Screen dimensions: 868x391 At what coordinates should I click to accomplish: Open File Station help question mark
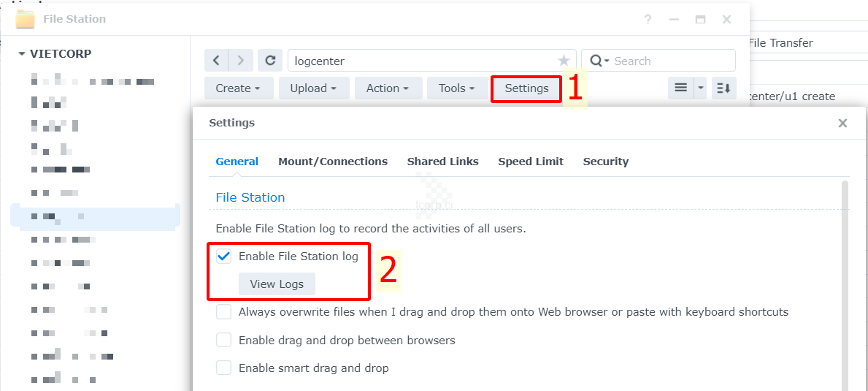(648, 20)
